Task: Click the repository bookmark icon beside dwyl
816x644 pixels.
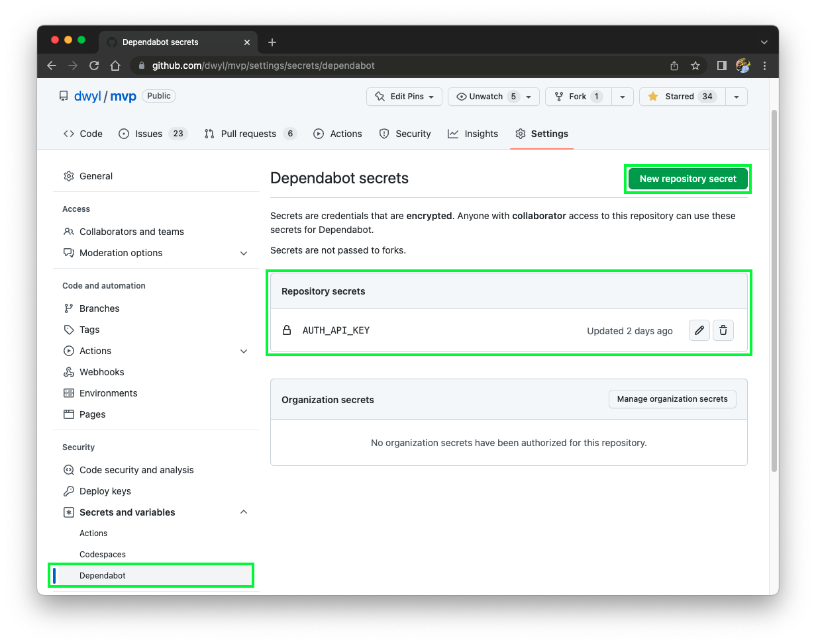Action: (x=63, y=95)
